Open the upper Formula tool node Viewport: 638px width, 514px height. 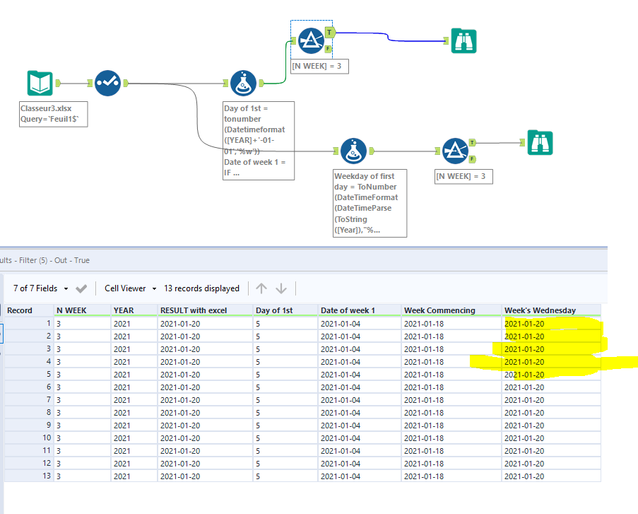click(x=241, y=83)
